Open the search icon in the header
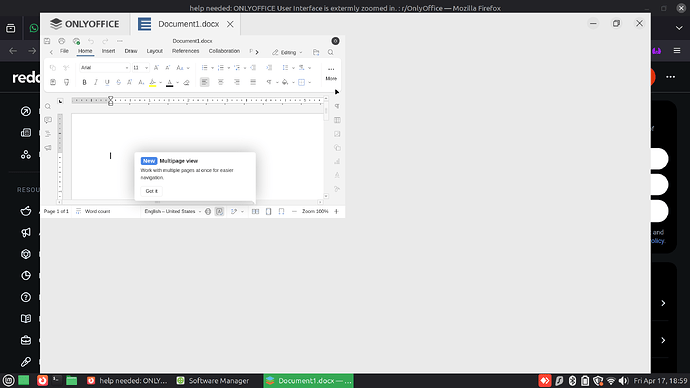The width and height of the screenshot is (690, 388). pyautogui.click(x=330, y=52)
